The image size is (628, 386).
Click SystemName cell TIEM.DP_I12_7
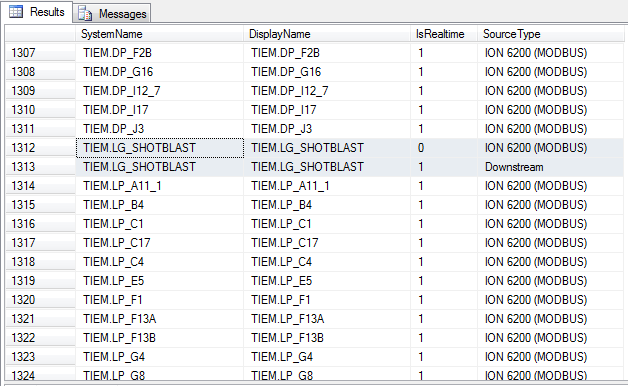pos(159,91)
